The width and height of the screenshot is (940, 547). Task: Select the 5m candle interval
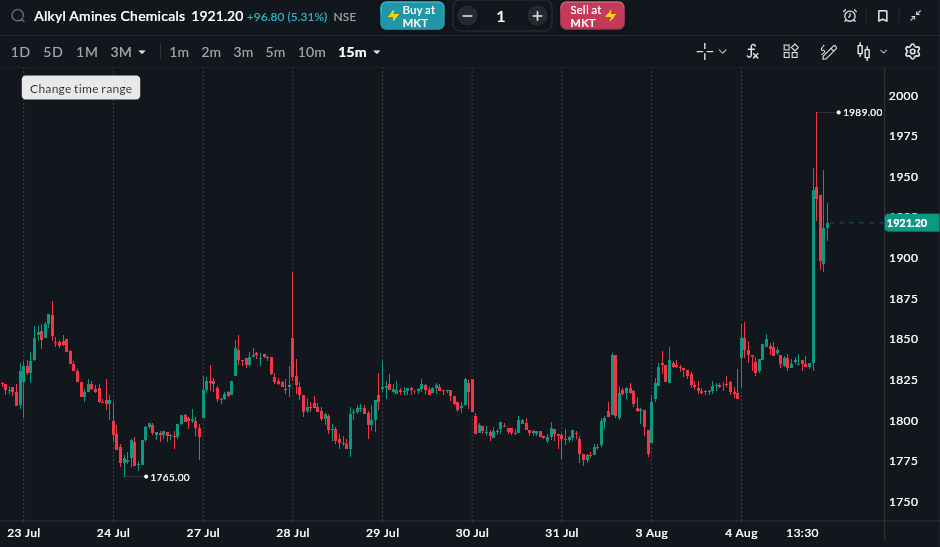(x=275, y=52)
